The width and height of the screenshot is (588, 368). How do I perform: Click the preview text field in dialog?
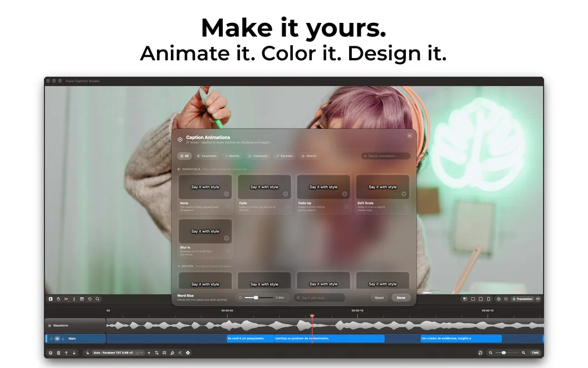pos(319,298)
